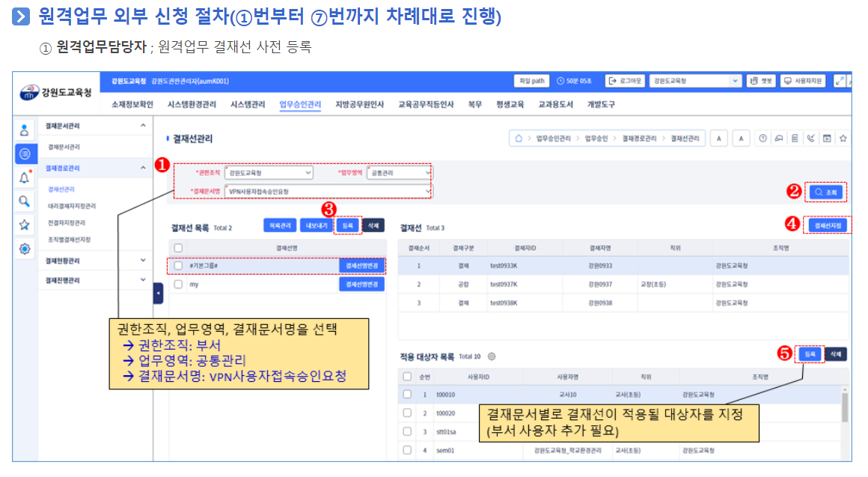
Task: Click 삭제 button in 결재선 목록
Action: [373, 225]
